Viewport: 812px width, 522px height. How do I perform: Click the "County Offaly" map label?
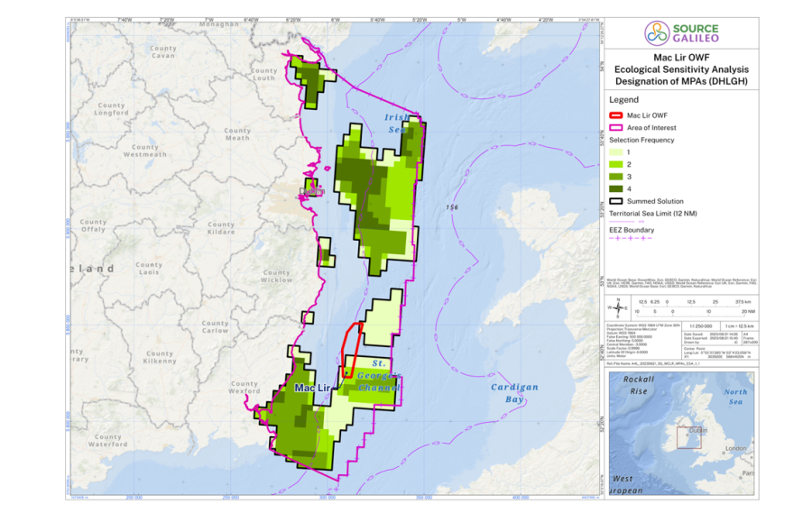[x=93, y=225]
